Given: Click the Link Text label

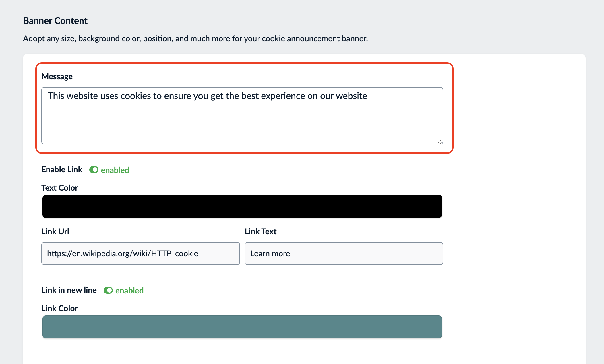Looking at the screenshot, I should click(x=260, y=231).
